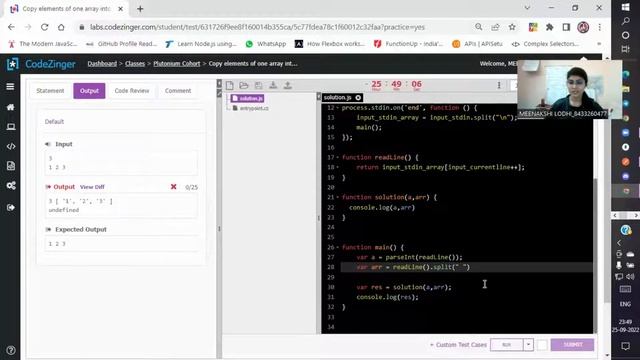Open Chrome profile avatar
The width and height of the screenshot is (640, 360).
click(583, 27)
